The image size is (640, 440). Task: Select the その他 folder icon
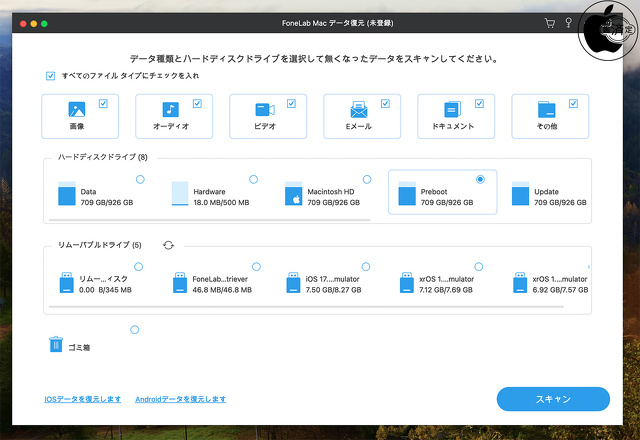547,109
